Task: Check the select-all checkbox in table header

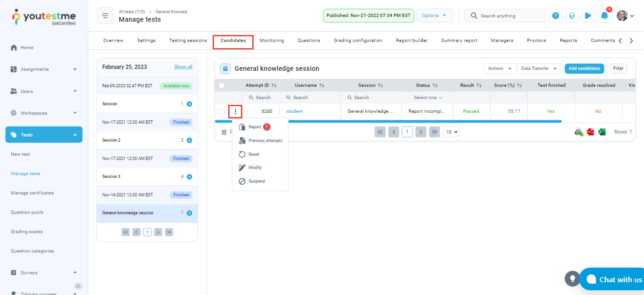Action: [222, 85]
